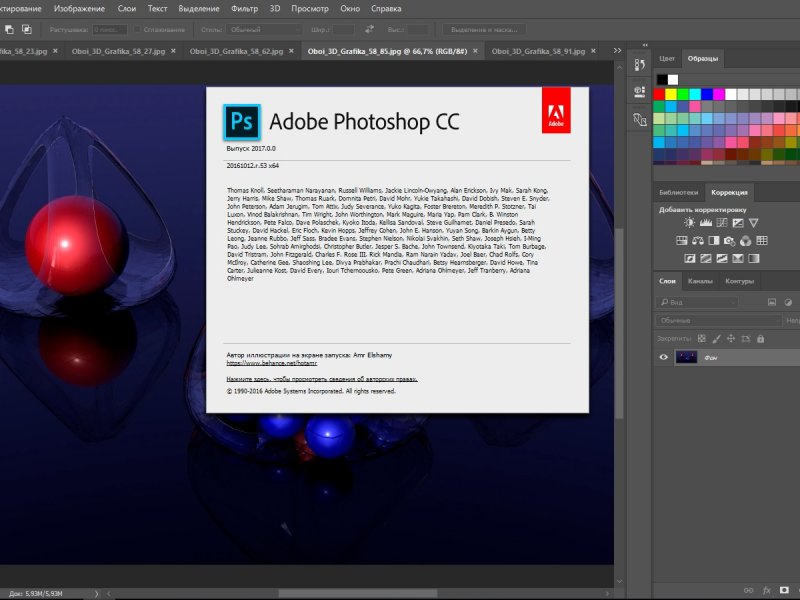This screenshot has height=600, width=800.
Task: Click the link layers icon
Action: pos(748,590)
